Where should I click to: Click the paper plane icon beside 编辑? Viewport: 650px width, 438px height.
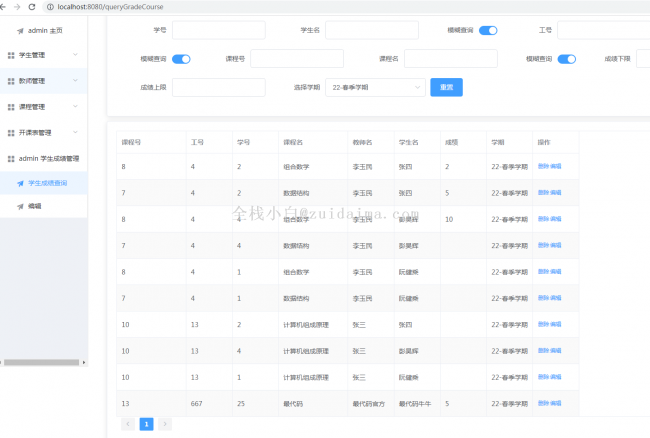[x=20, y=206]
